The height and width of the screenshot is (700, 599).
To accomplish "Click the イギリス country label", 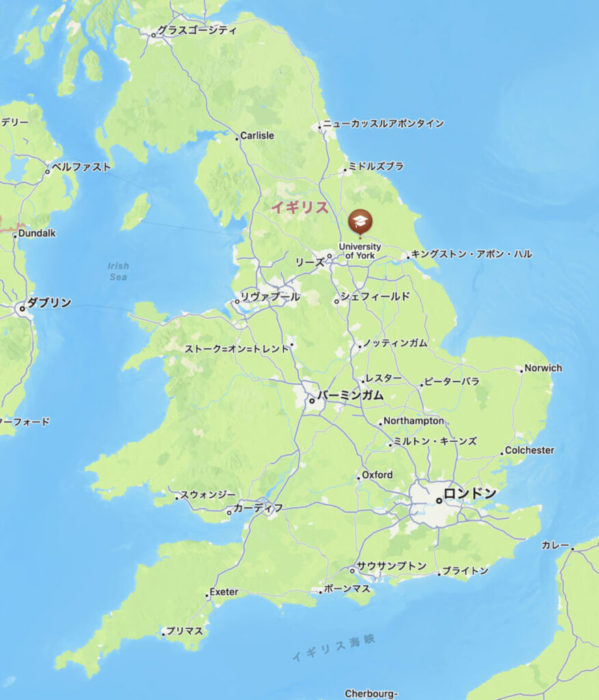I will [x=299, y=207].
